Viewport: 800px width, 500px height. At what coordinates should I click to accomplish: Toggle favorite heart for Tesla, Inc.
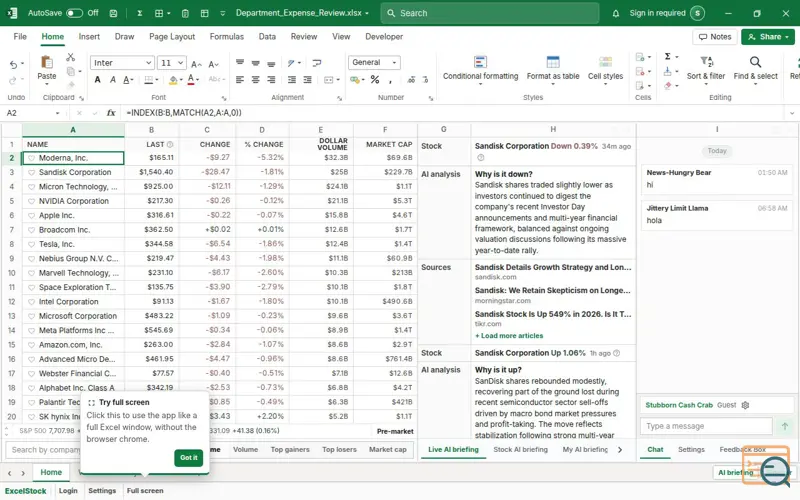coord(32,244)
